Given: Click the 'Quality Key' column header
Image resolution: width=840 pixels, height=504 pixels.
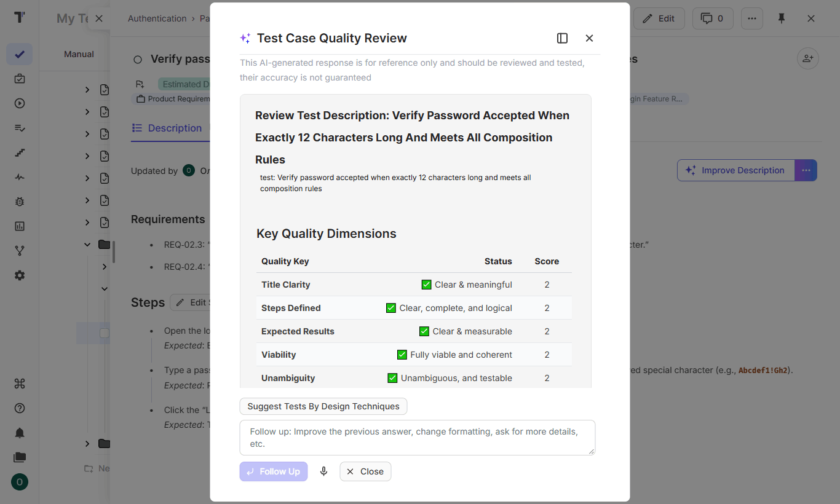Looking at the screenshot, I should coord(285,261).
